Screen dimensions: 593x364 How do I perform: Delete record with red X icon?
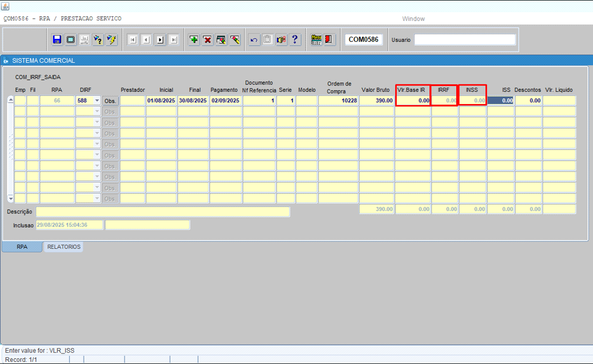tap(207, 40)
